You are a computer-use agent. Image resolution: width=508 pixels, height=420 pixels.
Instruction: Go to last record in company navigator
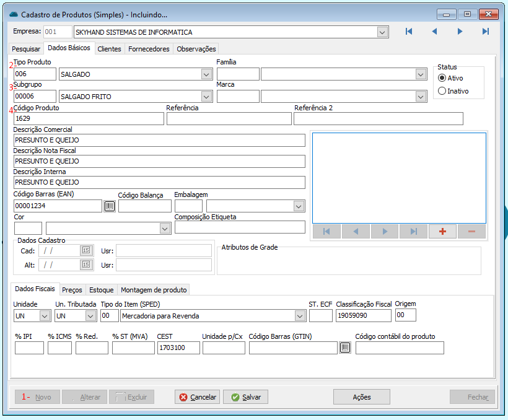[486, 32]
